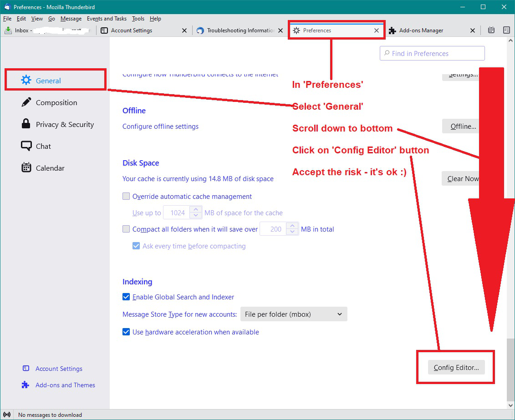Click the Thunderbird logo in the title bar

click(7, 7)
